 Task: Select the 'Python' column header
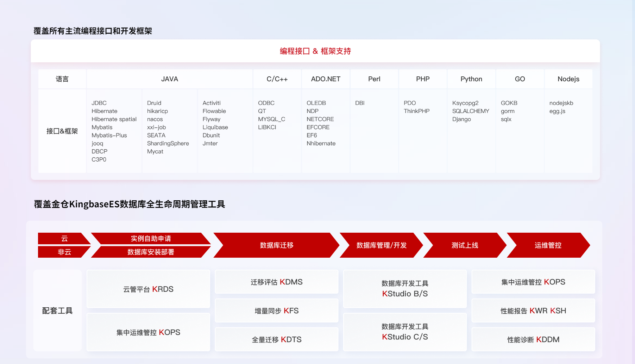pos(471,79)
